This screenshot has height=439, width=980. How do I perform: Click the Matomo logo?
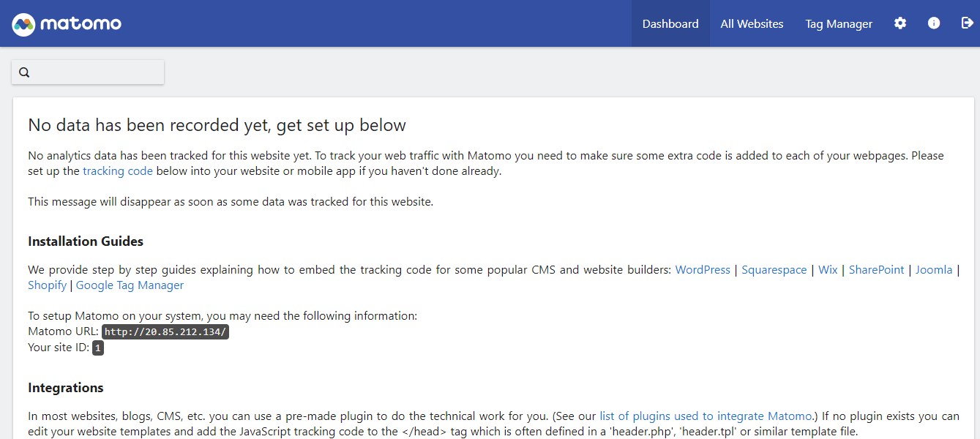coord(67,24)
